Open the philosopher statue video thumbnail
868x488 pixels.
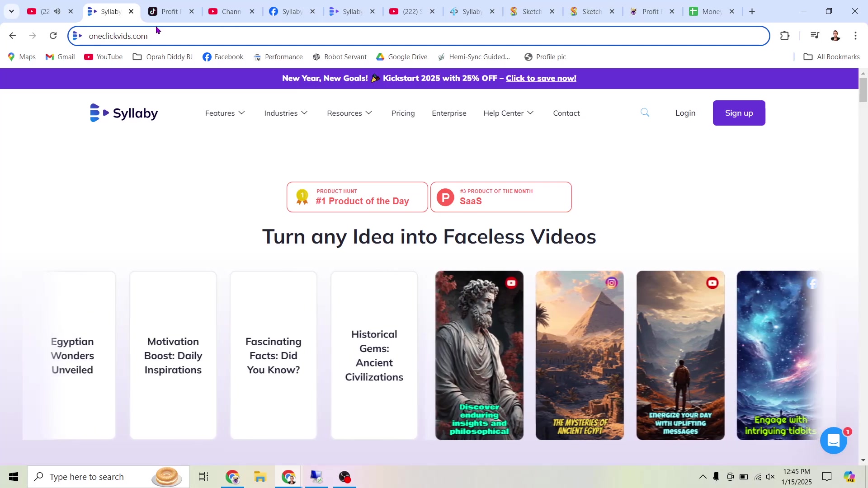pyautogui.click(x=479, y=355)
